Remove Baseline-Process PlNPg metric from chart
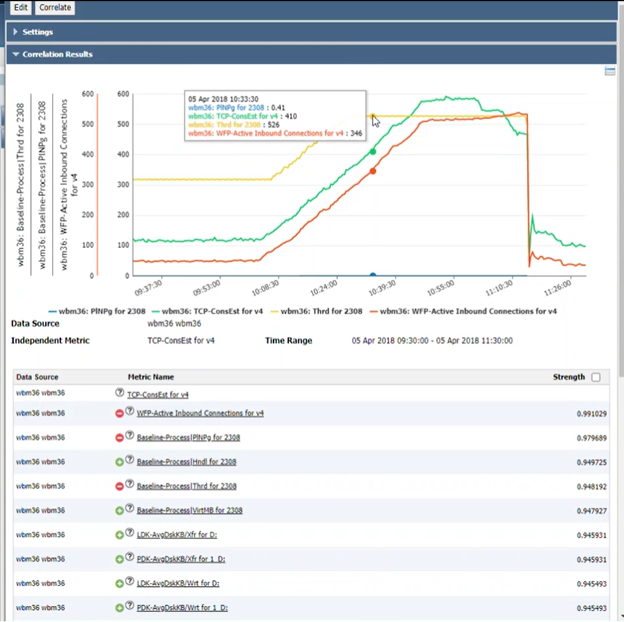The height and width of the screenshot is (622, 624). 119,437
